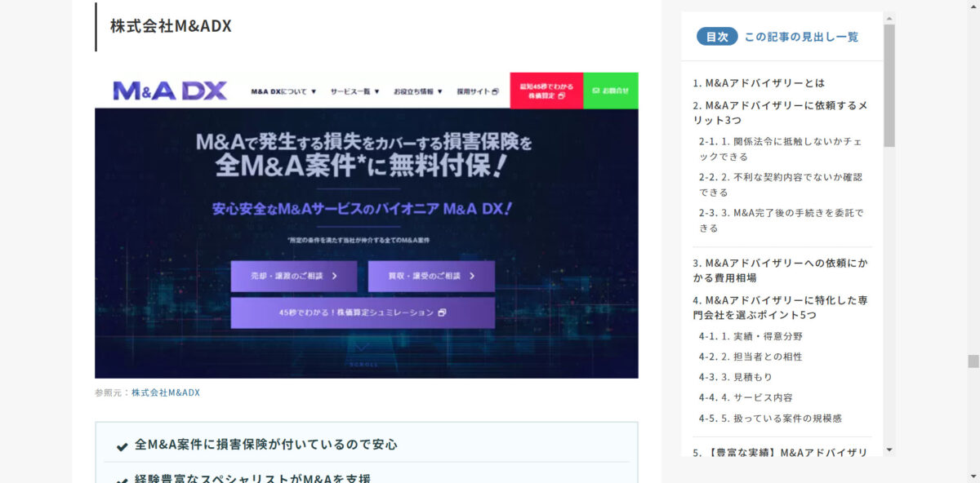Viewport: 980px width, 483px height.
Task: Open subsection 2-2 不利な契約内容でないか確認できる
Action: [x=780, y=184]
